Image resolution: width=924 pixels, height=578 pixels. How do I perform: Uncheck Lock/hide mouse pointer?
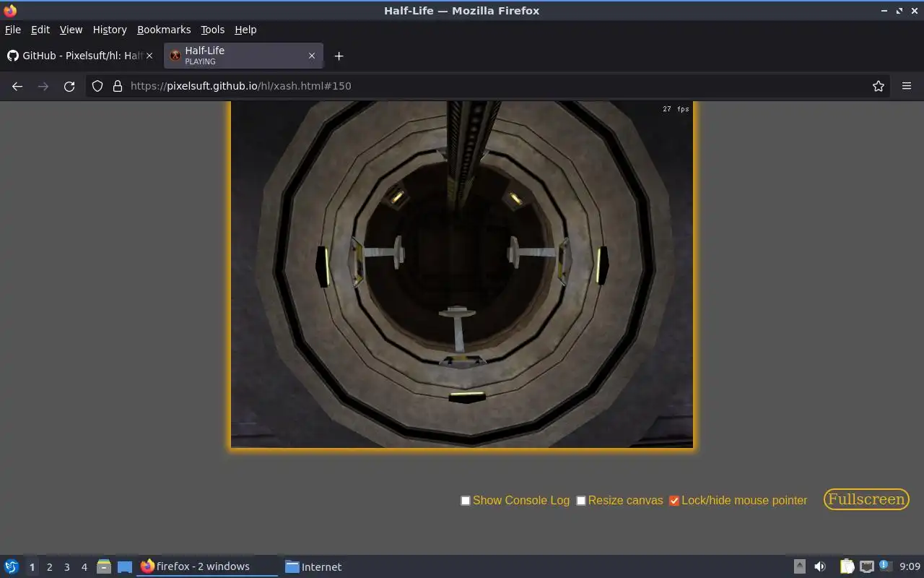pyautogui.click(x=674, y=501)
